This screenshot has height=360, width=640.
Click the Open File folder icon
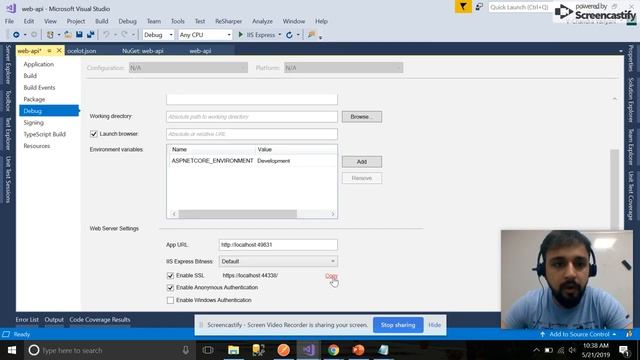(68, 35)
